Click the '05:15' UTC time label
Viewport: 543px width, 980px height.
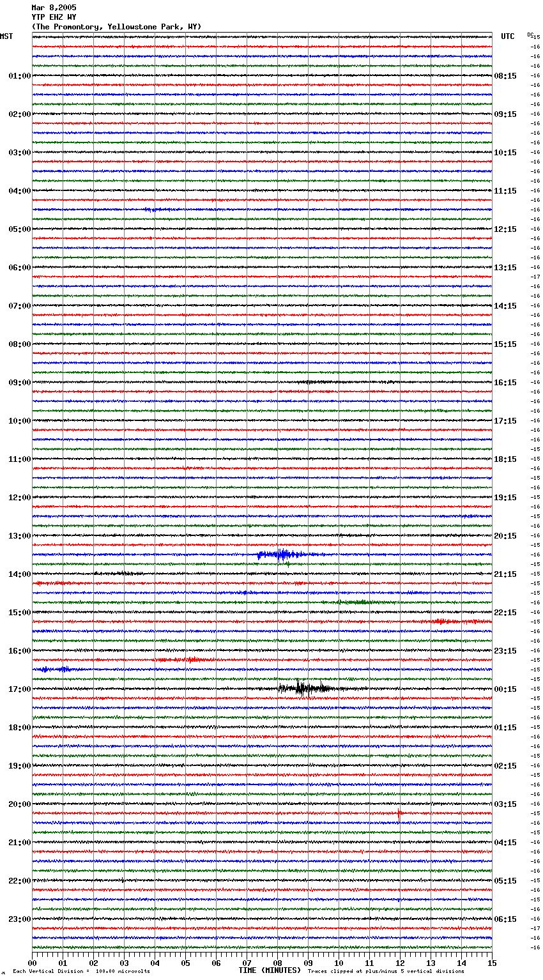coord(505,881)
